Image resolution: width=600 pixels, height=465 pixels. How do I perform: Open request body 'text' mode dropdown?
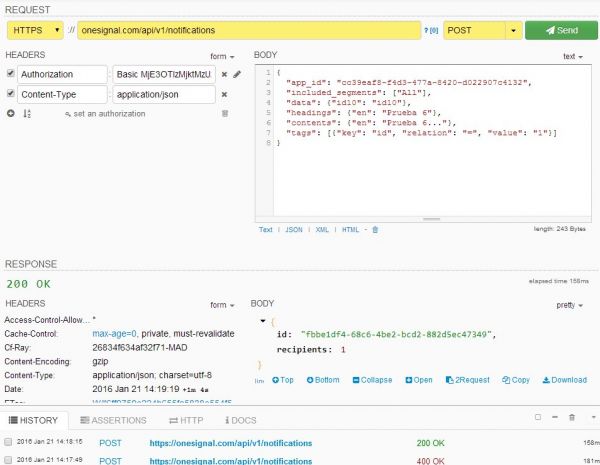(x=573, y=56)
